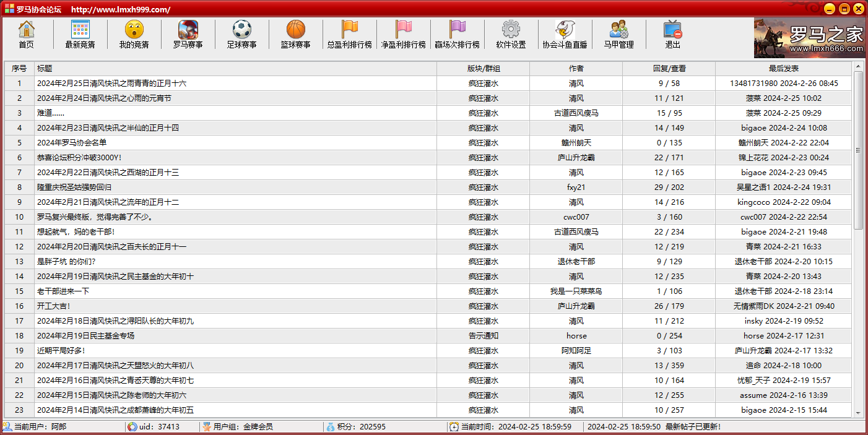Select row 开工大吉! in list
This screenshot has height=435, width=868.
(54, 306)
